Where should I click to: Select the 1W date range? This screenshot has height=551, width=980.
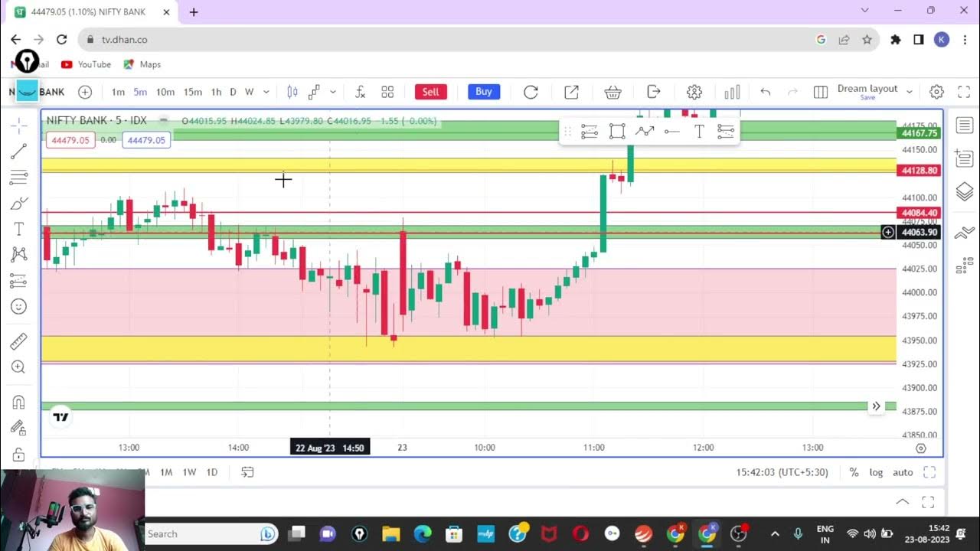[x=189, y=472]
